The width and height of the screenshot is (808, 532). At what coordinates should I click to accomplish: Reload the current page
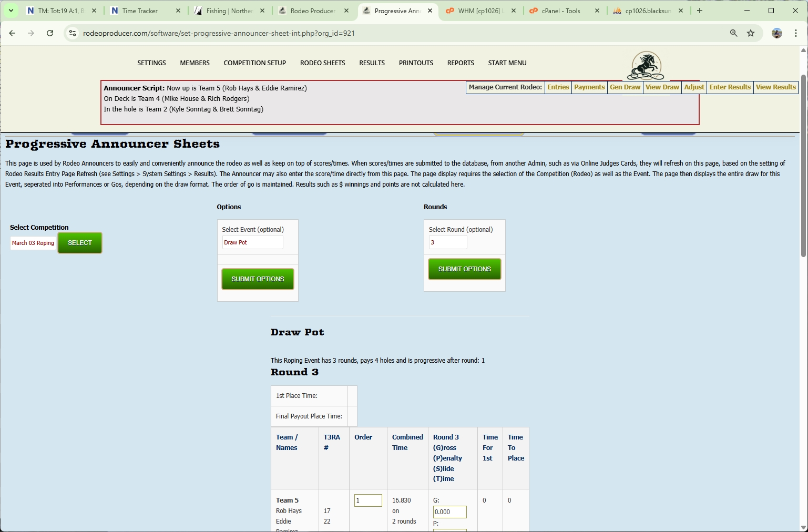point(50,33)
